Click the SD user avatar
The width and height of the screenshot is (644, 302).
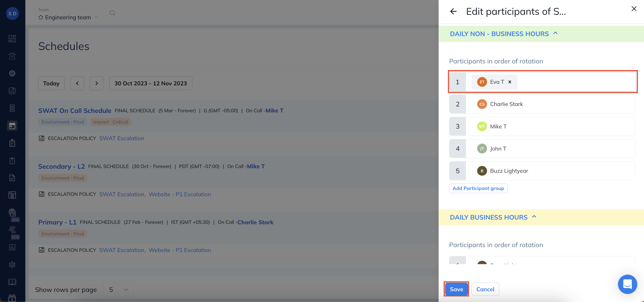[12, 13]
